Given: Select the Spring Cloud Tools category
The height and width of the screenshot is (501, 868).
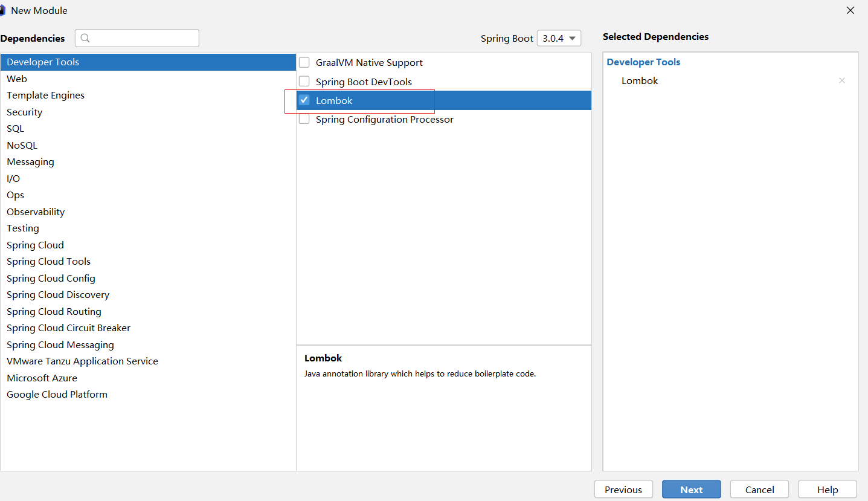Looking at the screenshot, I should pos(148,262).
